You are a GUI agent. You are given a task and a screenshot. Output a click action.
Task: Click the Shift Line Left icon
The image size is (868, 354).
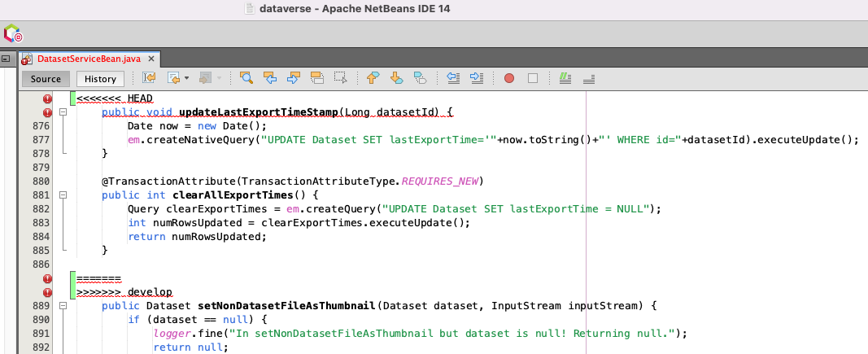click(x=453, y=78)
